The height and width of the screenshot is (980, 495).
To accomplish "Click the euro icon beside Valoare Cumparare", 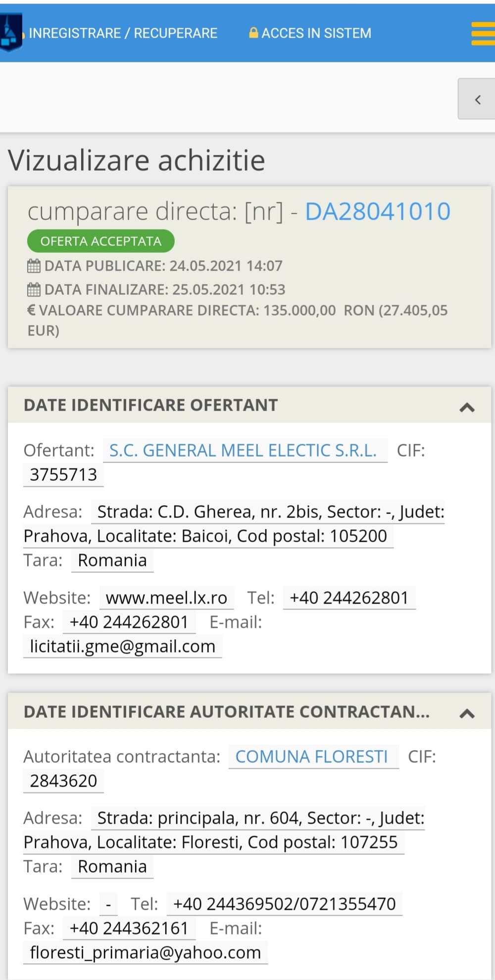I will coord(31,311).
